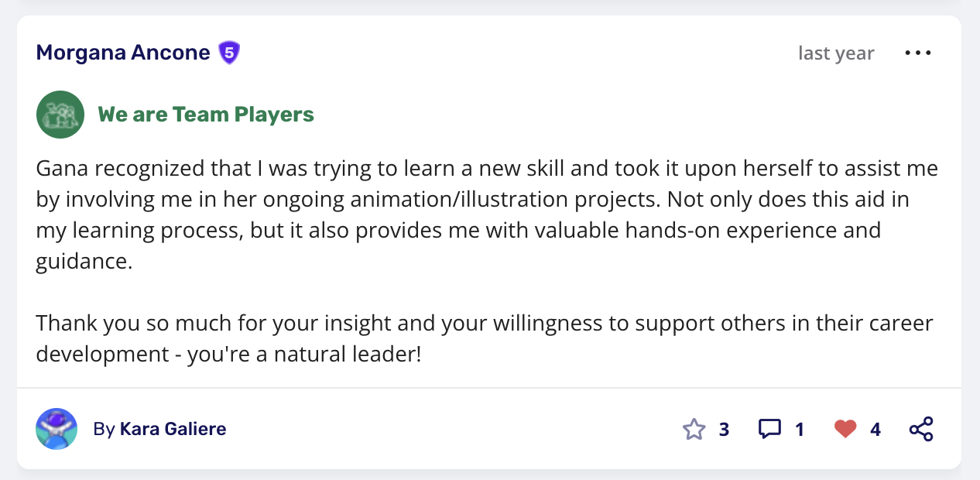Open the three-dot more options menu
The height and width of the screenshot is (480, 980).
point(918,53)
